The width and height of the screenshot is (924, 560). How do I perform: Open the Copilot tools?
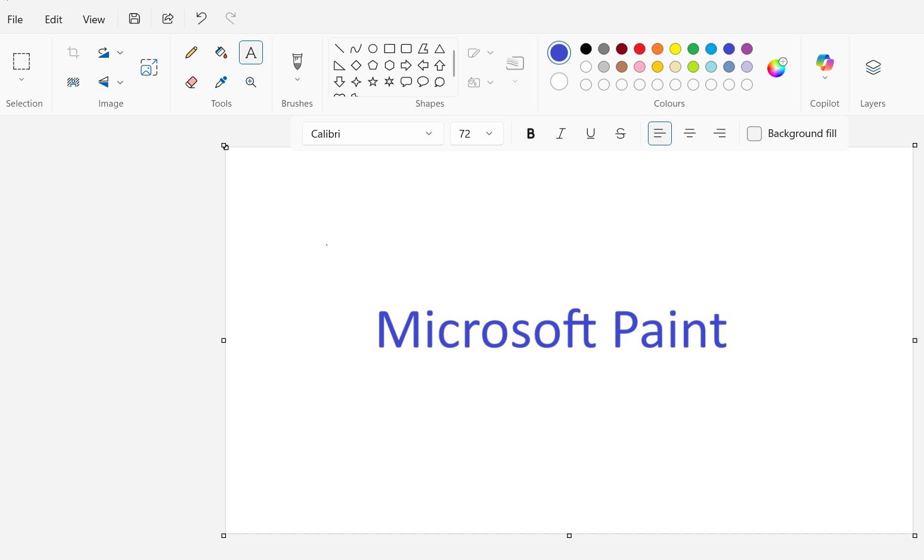click(x=825, y=62)
